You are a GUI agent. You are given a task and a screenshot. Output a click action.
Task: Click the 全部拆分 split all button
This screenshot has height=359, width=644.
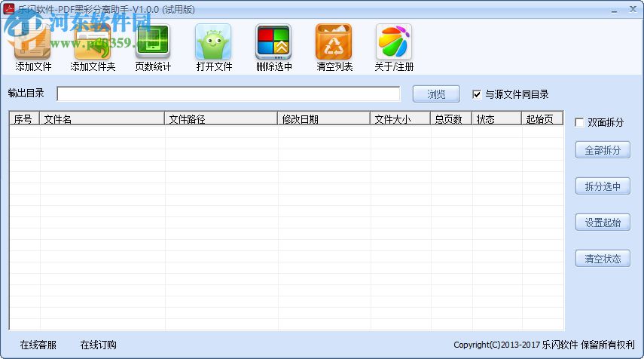(x=603, y=150)
